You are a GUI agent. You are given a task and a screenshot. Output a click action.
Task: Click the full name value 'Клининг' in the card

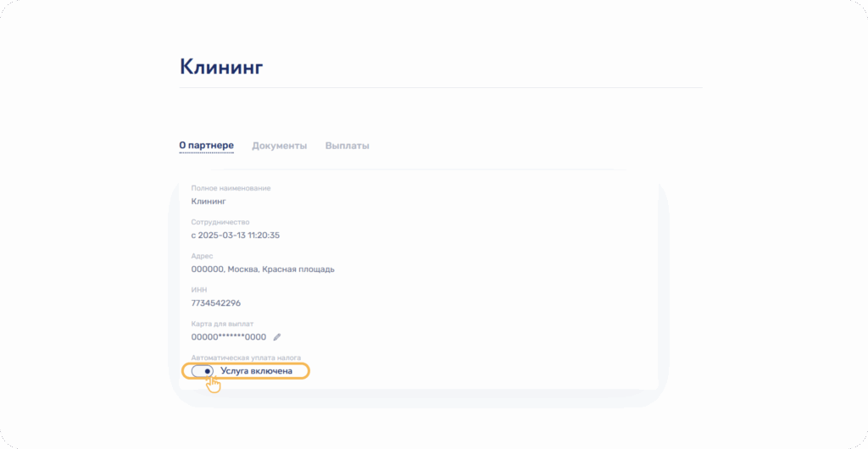click(209, 202)
